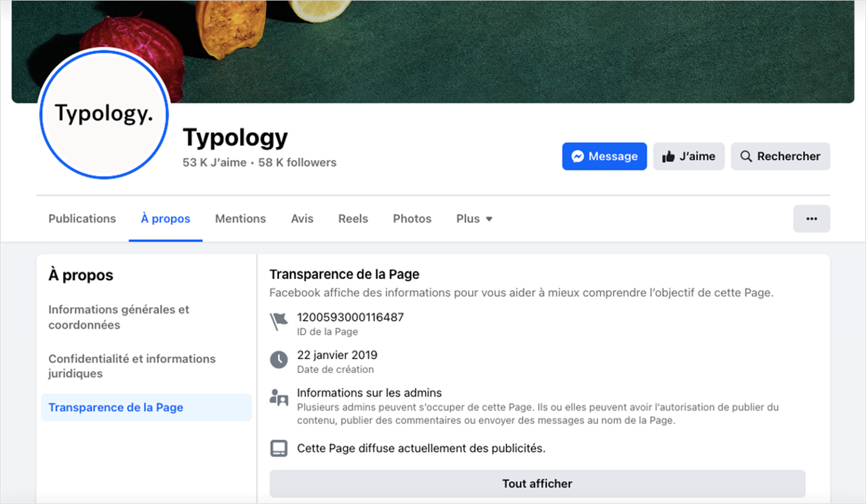Send a message via Message button
The image size is (866, 504).
click(604, 156)
